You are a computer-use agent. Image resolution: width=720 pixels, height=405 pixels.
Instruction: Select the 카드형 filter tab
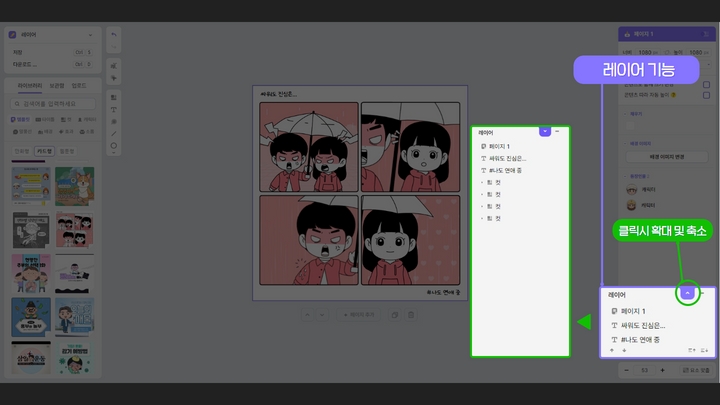coord(44,151)
